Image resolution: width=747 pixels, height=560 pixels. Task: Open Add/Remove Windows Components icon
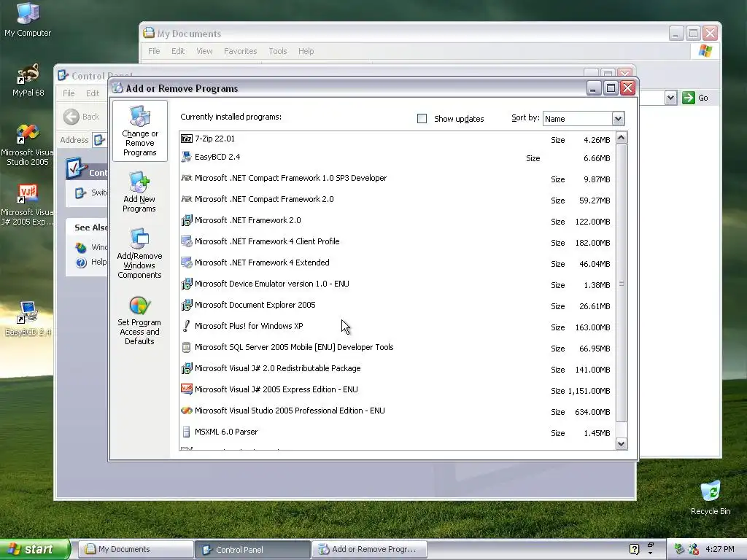click(139, 253)
